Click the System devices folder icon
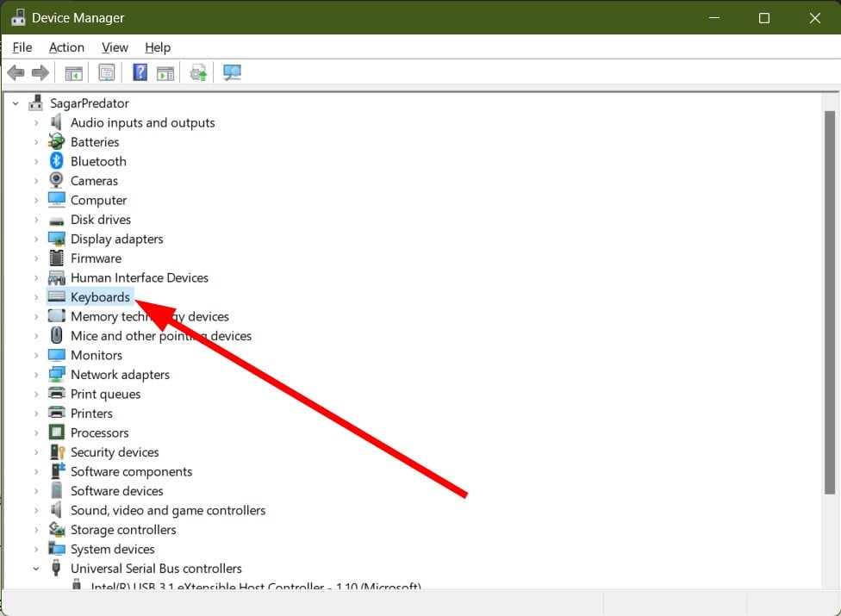Viewport: 841px width, 616px height. [57, 548]
